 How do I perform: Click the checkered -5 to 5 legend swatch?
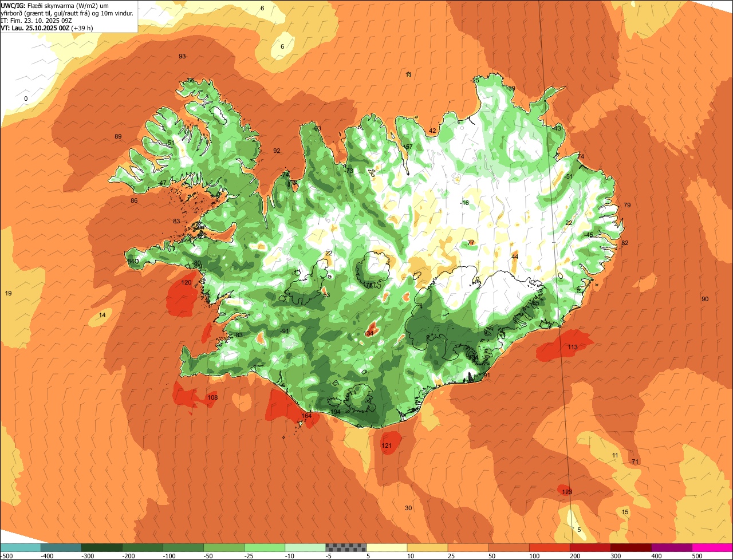pyautogui.click(x=346, y=547)
